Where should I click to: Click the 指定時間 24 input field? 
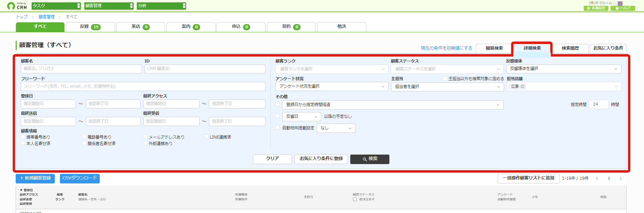(599, 105)
